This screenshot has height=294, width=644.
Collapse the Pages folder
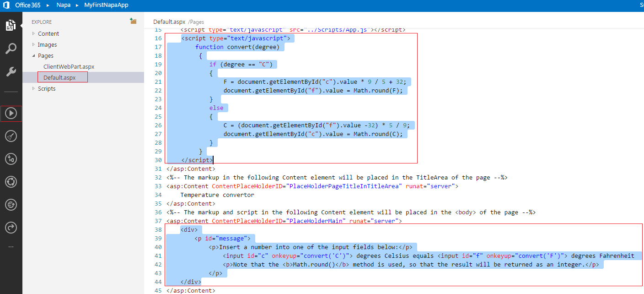(x=33, y=55)
